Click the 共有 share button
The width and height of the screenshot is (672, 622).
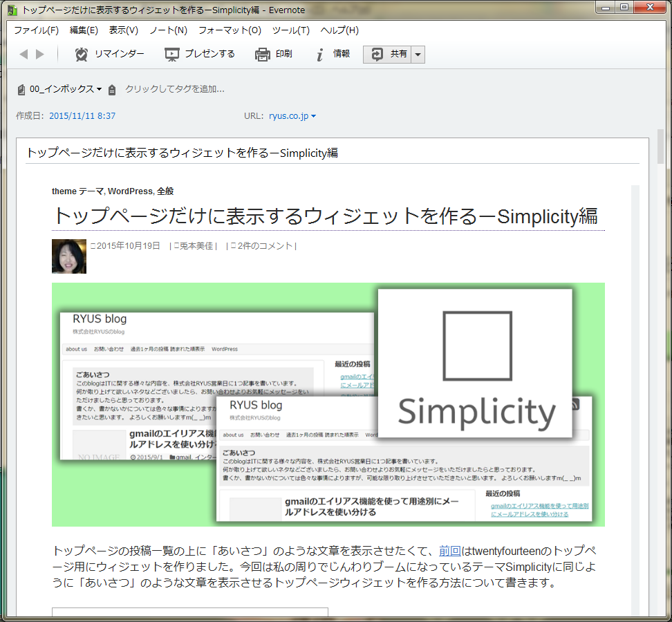387,54
